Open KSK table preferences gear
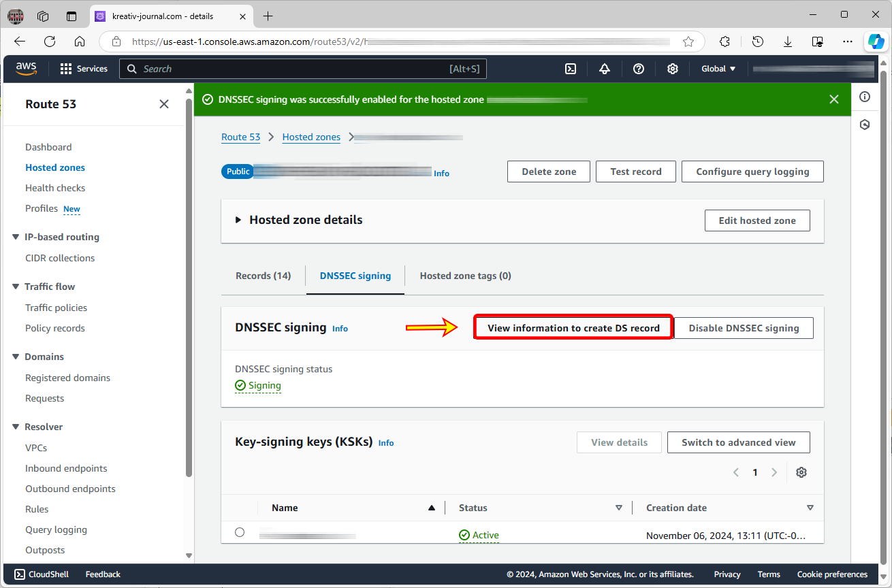892x588 pixels. click(x=801, y=472)
